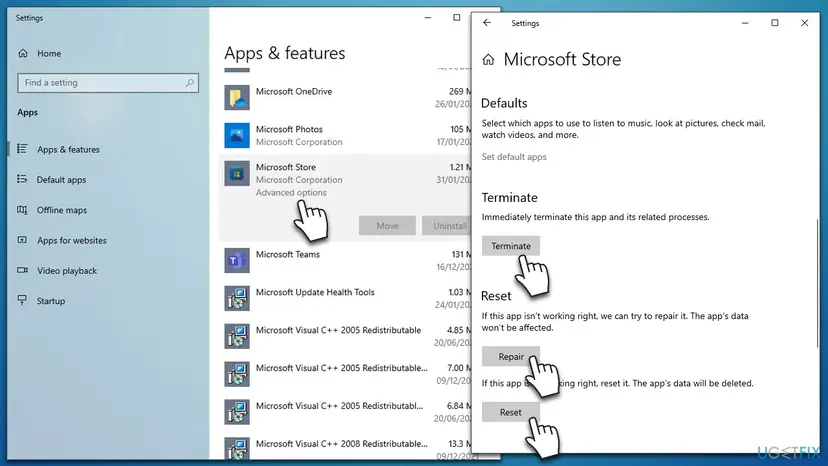828x466 pixels.
Task: Click the Microsoft OneDrive app icon
Action: pos(237,98)
